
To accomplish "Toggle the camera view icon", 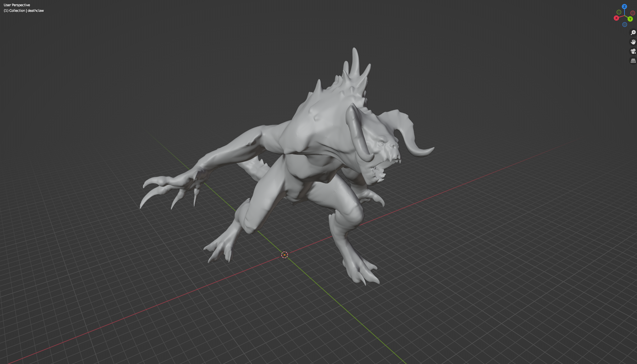I will [x=633, y=51].
